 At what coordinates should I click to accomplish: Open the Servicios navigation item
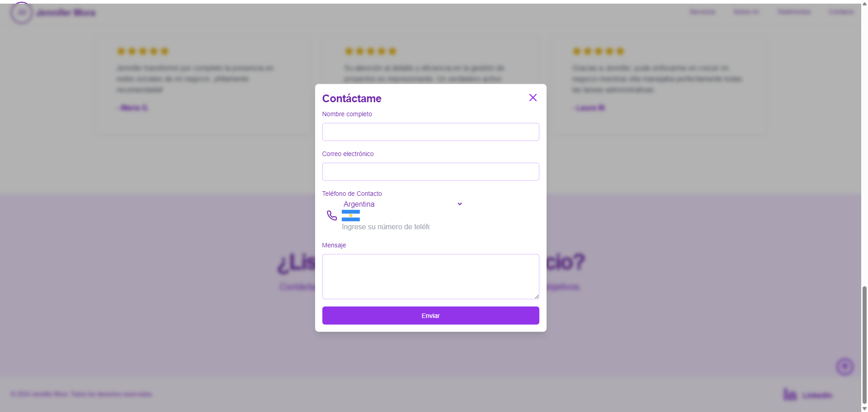click(x=702, y=12)
